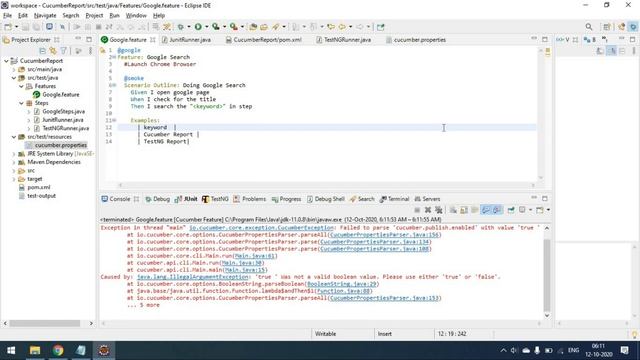Viewport: 640px width, 360px height.
Task: Click the Console vertical scrollbar
Action: 547,276
